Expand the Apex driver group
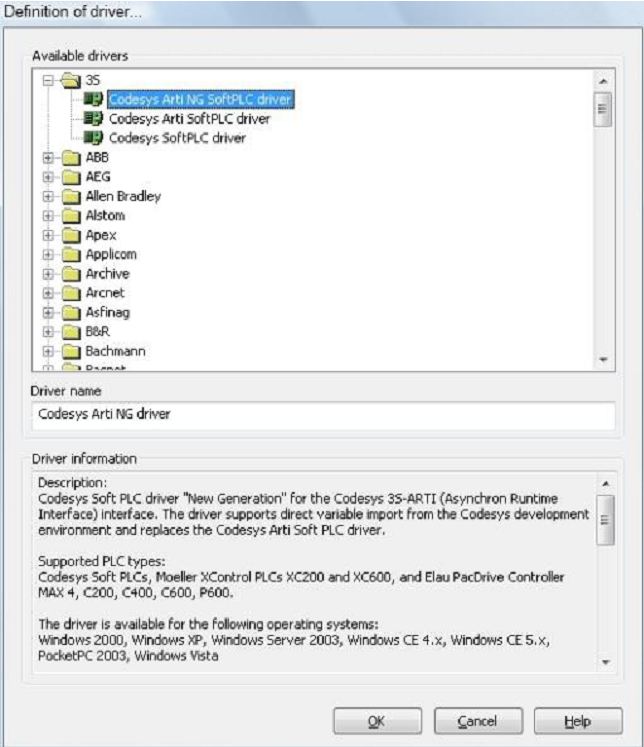644x747 pixels. (48, 235)
